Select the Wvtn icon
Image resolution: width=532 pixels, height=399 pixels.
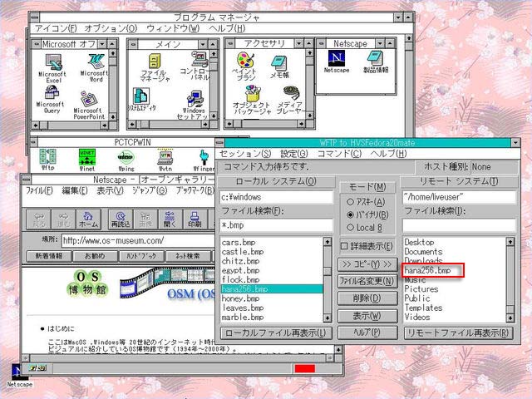[x=165, y=160]
